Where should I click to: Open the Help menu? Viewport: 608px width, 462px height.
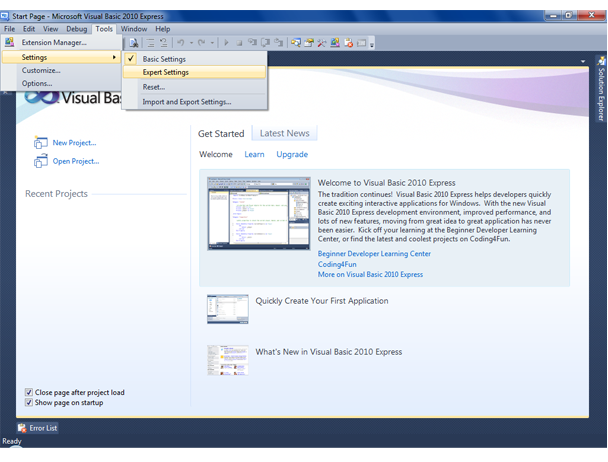tap(163, 29)
